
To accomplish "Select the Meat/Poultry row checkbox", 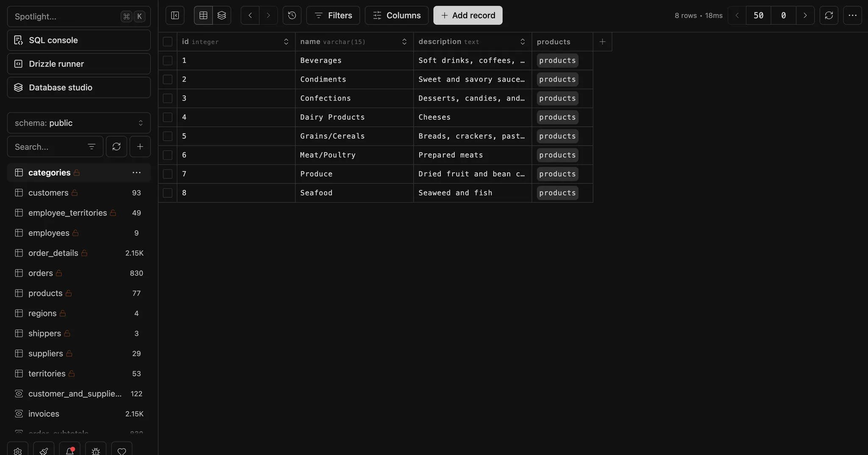I will (x=168, y=155).
